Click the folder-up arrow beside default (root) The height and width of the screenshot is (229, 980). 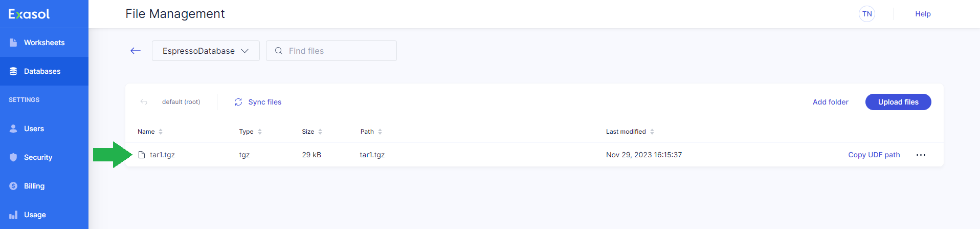click(x=144, y=102)
